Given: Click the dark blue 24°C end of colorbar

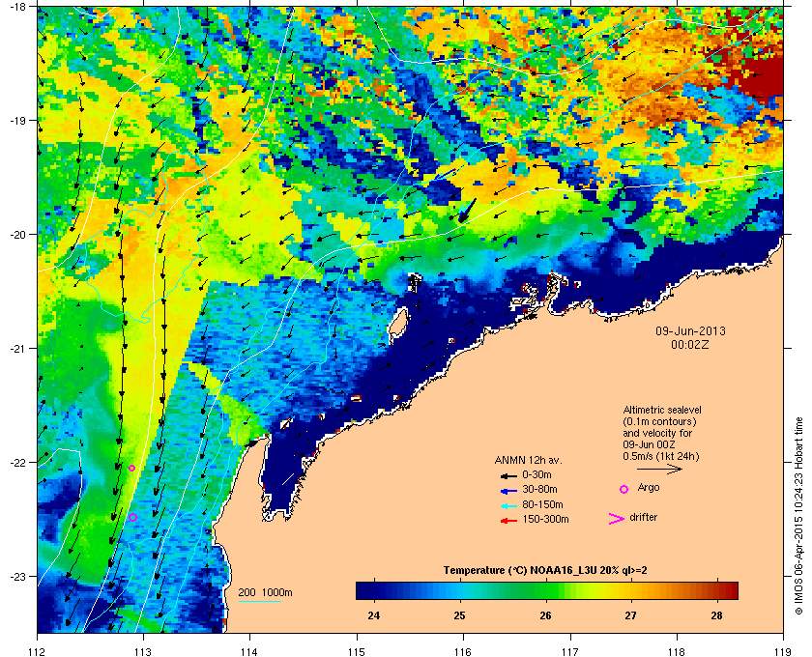Looking at the screenshot, I should click(x=363, y=590).
